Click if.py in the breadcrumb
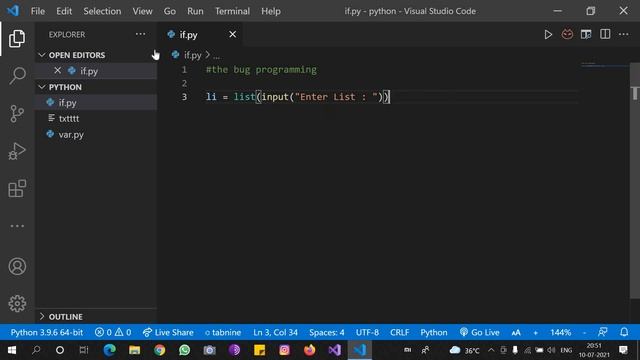Viewport: 640px width, 360px height. click(192, 55)
